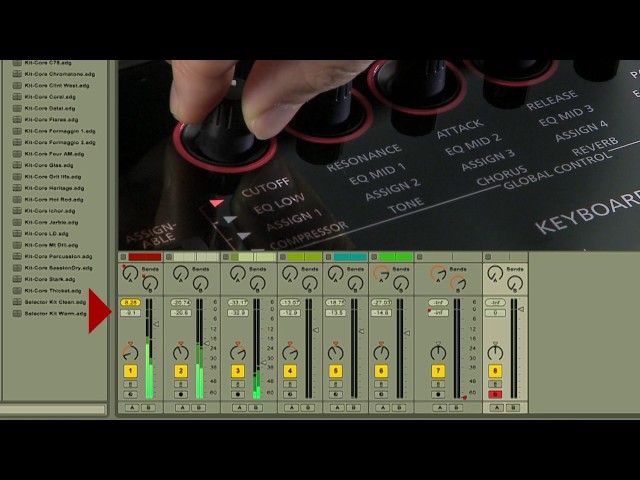Viewport: 640px width, 480px height.
Task: Click the pan knob on track 5
Action: [336, 352]
